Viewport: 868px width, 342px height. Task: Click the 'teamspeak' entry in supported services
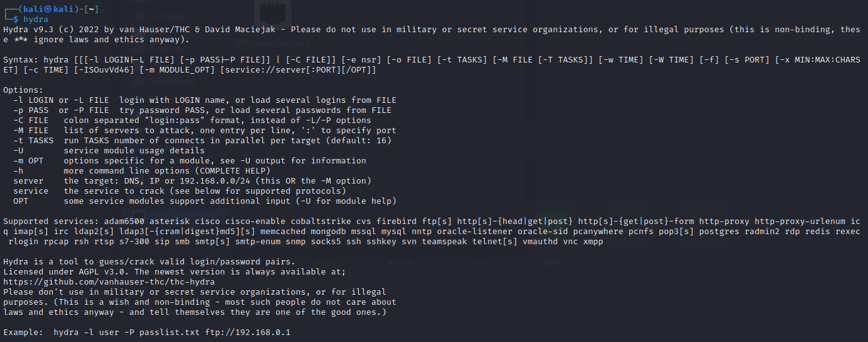(447, 242)
